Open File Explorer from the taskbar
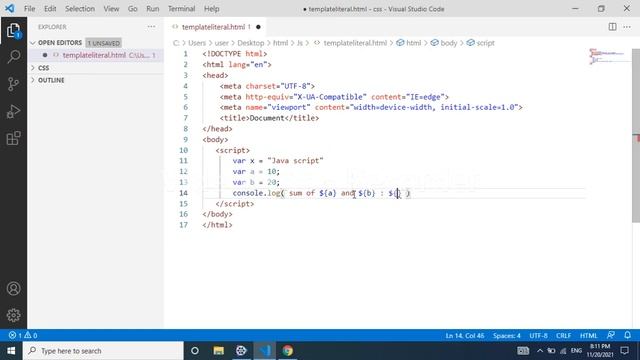 tap(218, 351)
